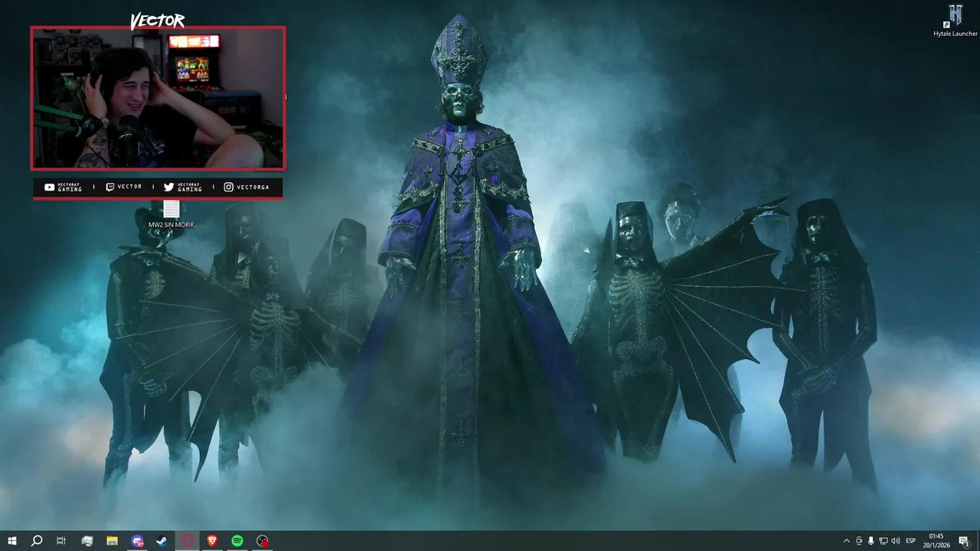
Task: Open OBS Studio from the taskbar
Action: (x=263, y=541)
